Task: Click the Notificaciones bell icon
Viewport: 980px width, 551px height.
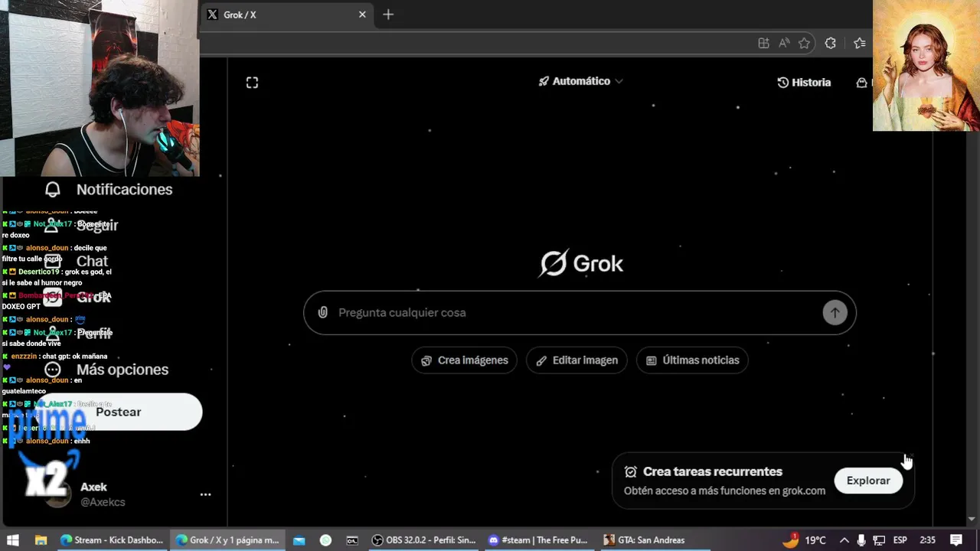Action: pos(52,189)
